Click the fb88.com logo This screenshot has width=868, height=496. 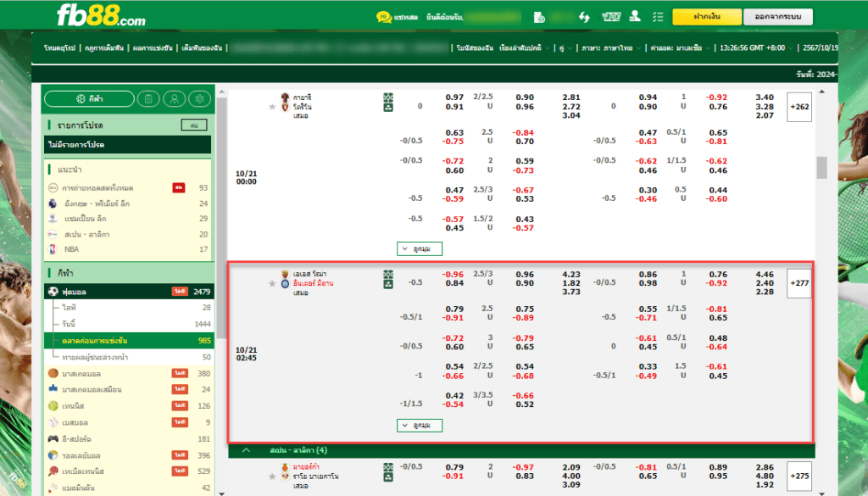[x=102, y=16]
